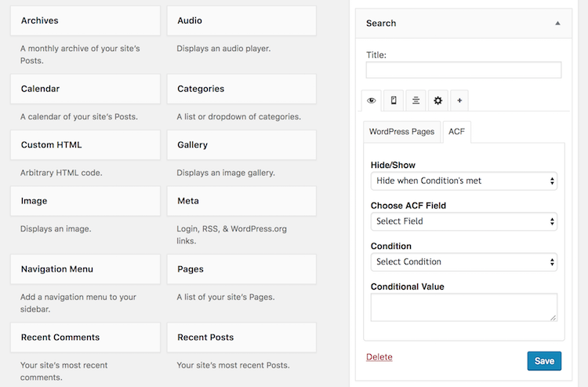Select the mobile devices icon tab
The height and width of the screenshot is (387, 588).
[394, 100]
